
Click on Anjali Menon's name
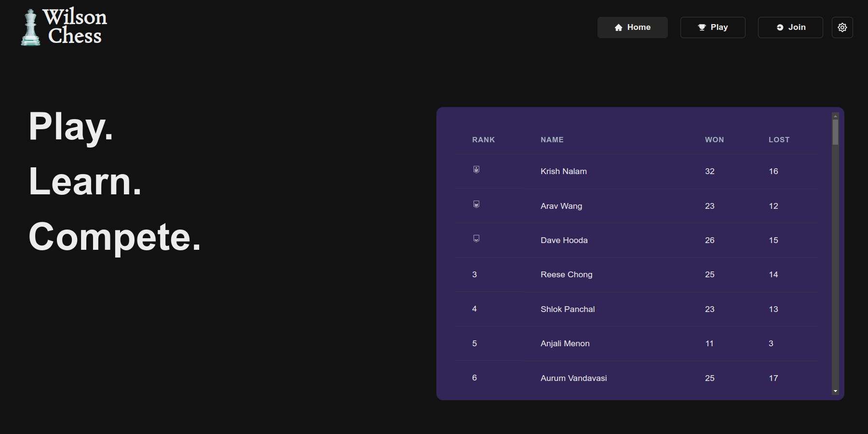tap(565, 343)
